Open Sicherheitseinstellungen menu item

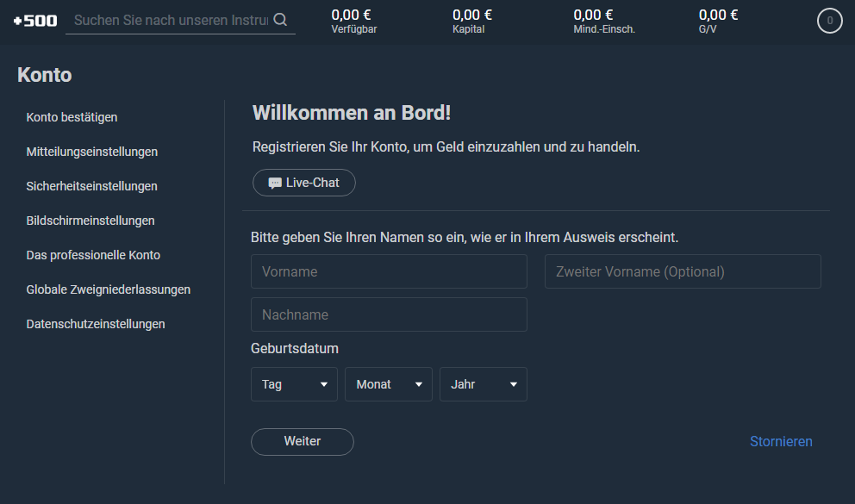(x=91, y=186)
